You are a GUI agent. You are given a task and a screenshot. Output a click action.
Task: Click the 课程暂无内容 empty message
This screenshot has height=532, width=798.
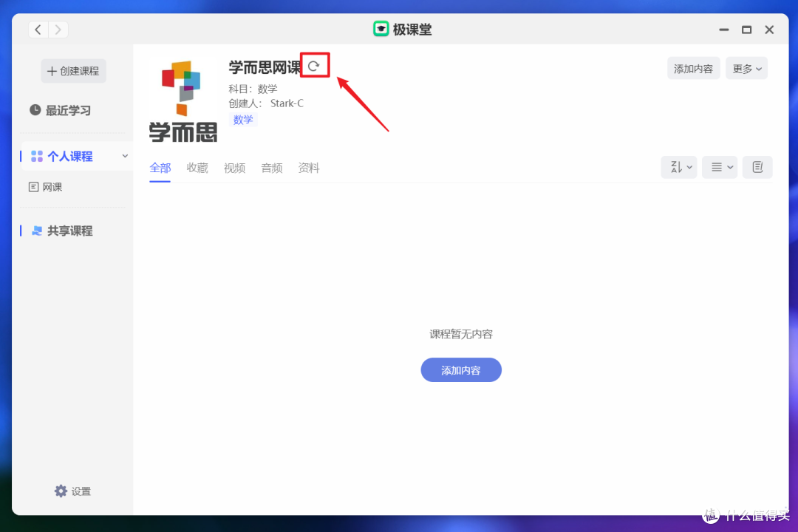(x=460, y=334)
